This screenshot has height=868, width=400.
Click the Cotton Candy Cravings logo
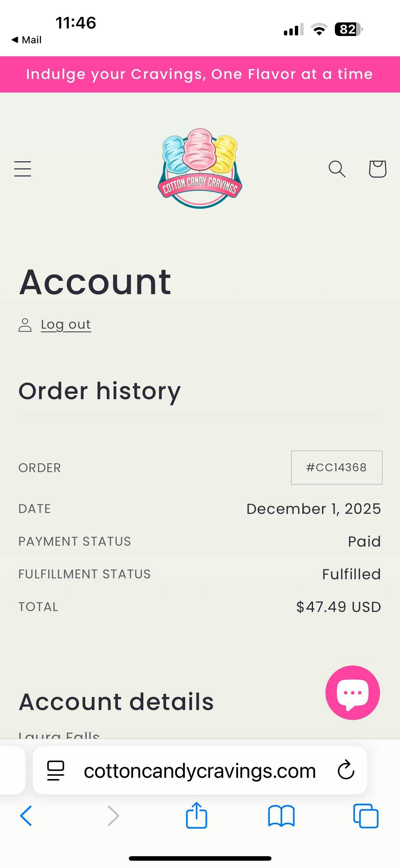pos(200,169)
